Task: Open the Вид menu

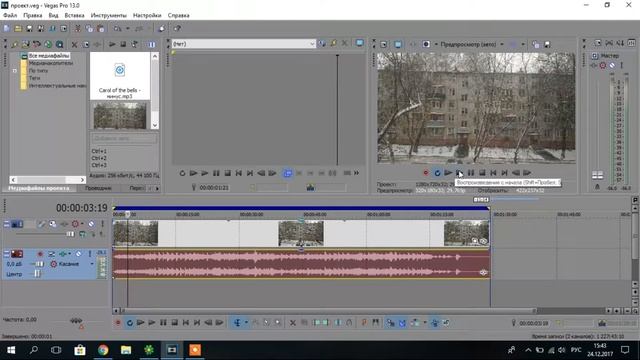Action: [53, 15]
